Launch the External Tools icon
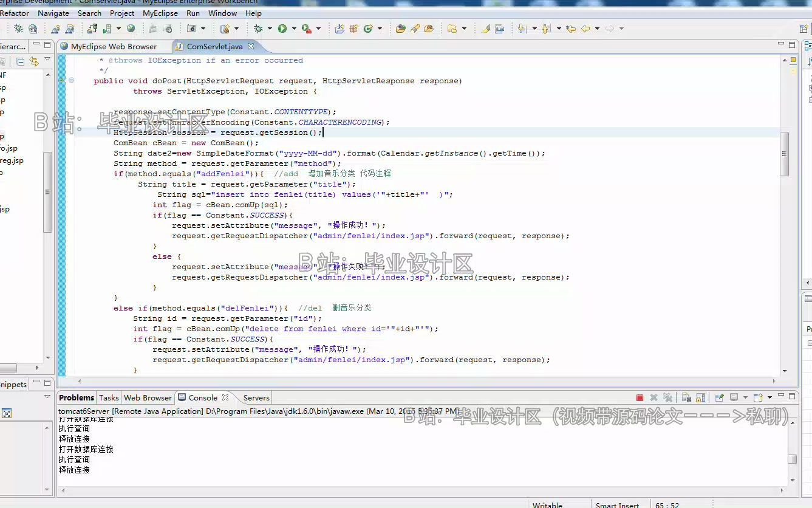Screen dimensions: 812x508 click(x=307, y=29)
